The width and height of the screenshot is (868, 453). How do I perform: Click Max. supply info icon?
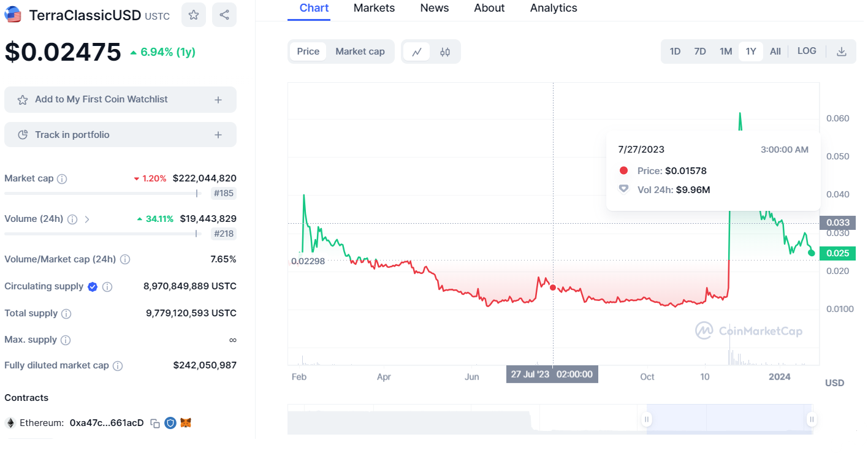66,340
